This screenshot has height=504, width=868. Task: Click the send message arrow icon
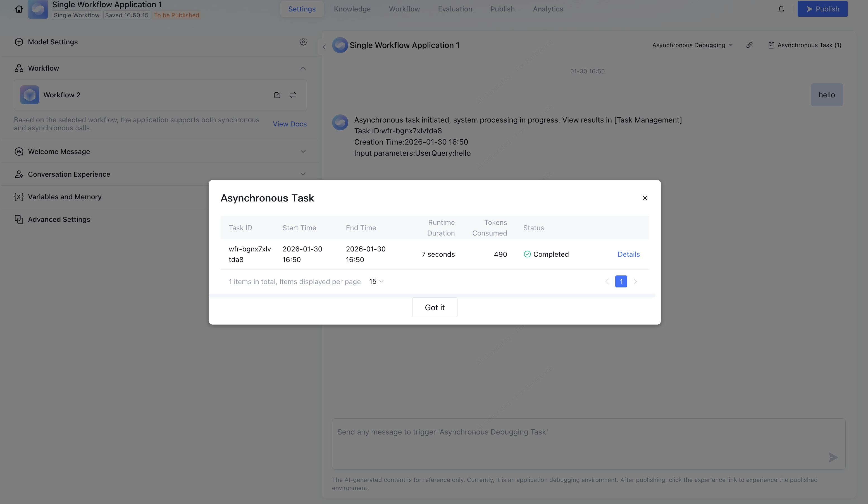click(833, 457)
